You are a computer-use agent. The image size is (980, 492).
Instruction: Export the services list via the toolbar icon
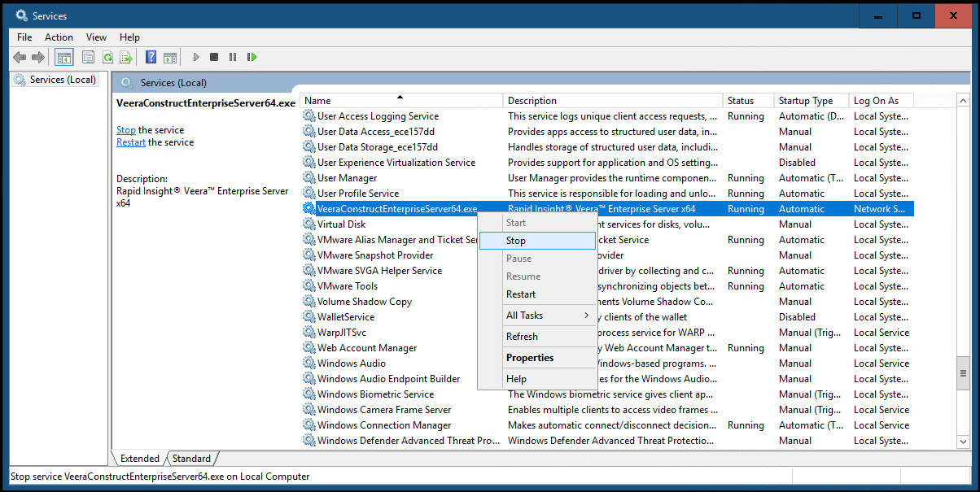pyautogui.click(x=126, y=57)
